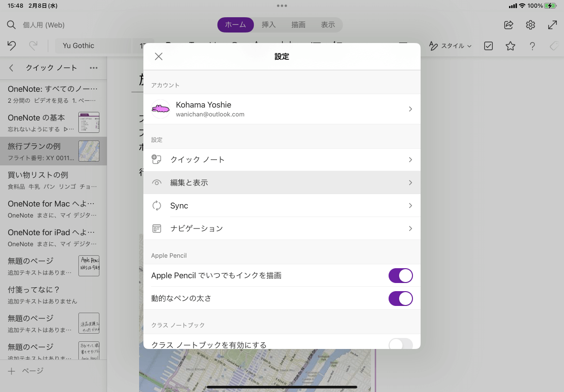Switch to the 描画 tab

point(298,25)
